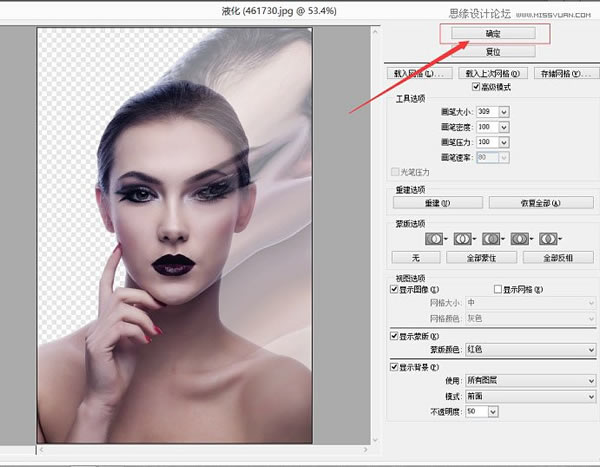Viewport: 600px width, 467px height.
Task: Click the woman's portrait in the liquify preview
Action: pyautogui.click(x=175, y=235)
